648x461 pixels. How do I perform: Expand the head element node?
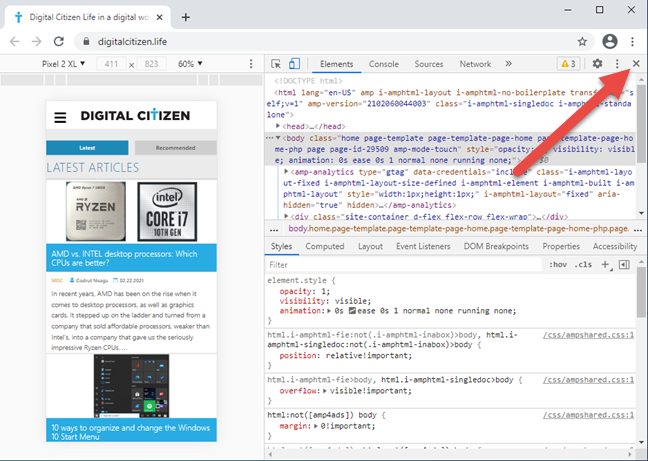click(x=278, y=126)
